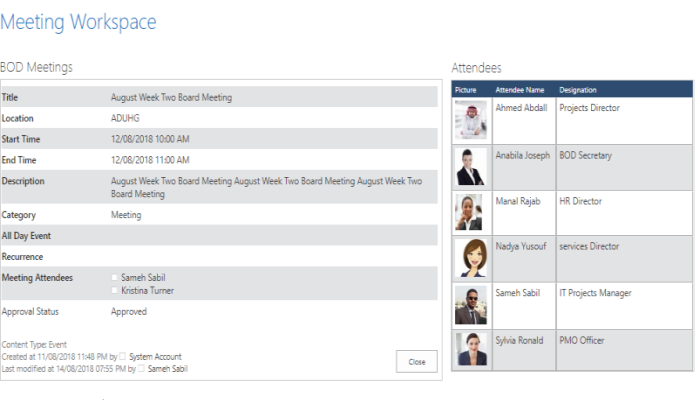Open Kristina Turner attendee link

pos(149,291)
